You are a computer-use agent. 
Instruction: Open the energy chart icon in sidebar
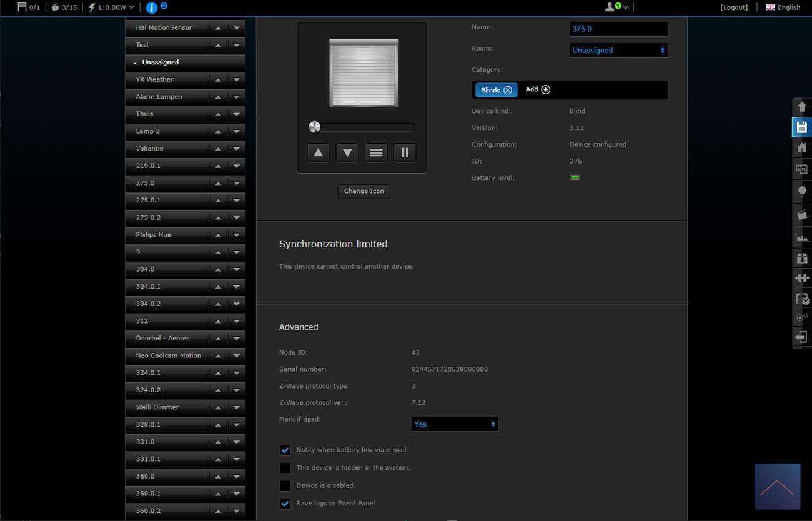point(802,237)
